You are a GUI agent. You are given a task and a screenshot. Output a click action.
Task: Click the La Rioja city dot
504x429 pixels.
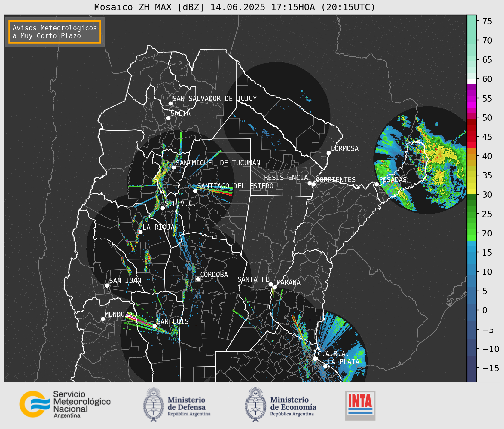(140, 232)
